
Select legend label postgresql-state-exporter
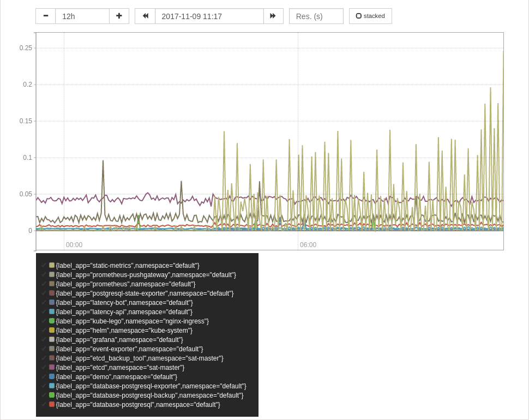pyautogui.click(x=145, y=293)
